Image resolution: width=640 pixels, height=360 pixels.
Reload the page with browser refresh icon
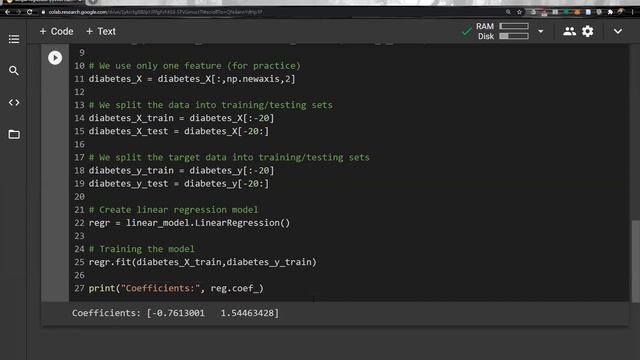[x=30, y=12]
